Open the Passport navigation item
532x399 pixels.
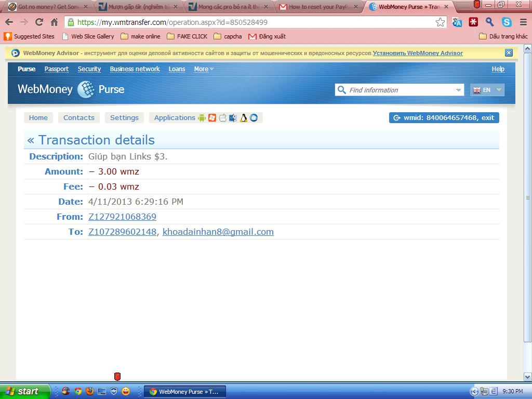click(x=56, y=69)
